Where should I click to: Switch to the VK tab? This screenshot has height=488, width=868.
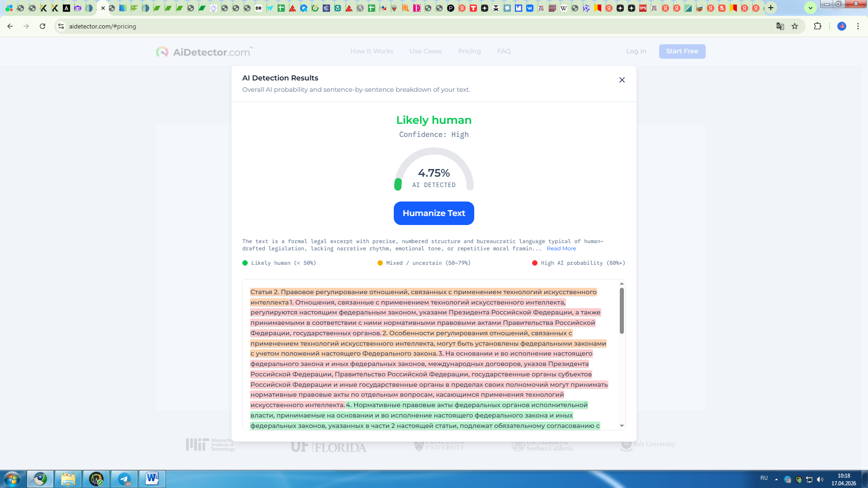pyautogui.click(x=530, y=8)
